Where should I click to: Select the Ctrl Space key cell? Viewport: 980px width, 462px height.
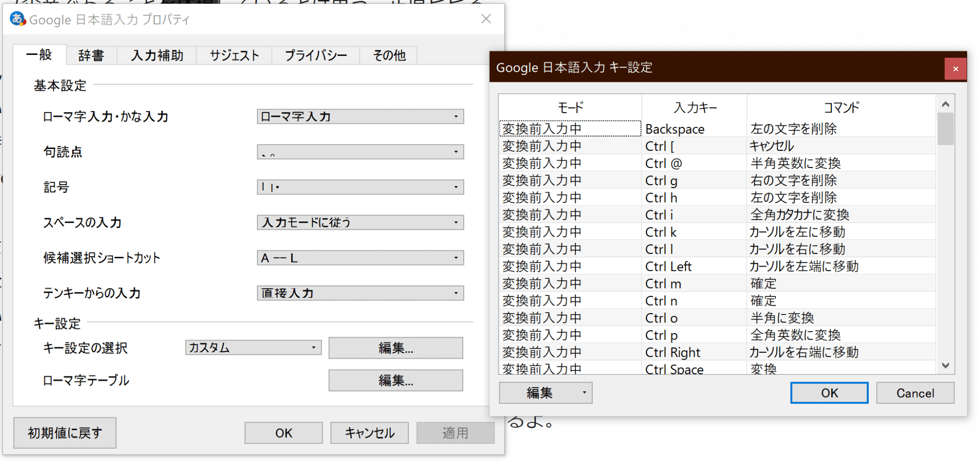tap(695, 368)
